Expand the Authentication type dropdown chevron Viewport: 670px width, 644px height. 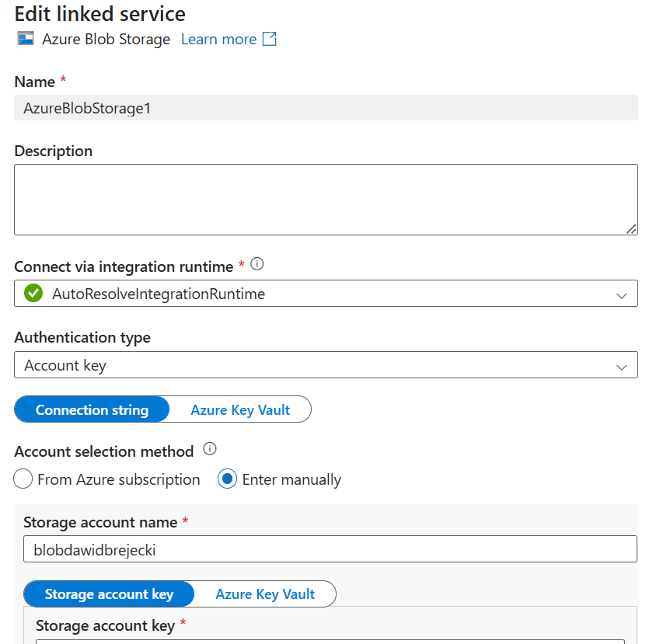click(x=621, y=366)
